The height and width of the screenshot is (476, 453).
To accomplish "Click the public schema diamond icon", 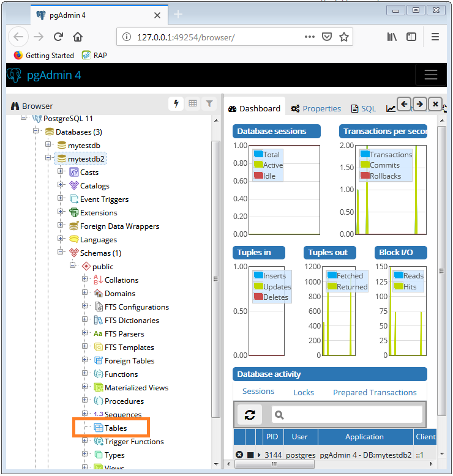I will [86, 267].
